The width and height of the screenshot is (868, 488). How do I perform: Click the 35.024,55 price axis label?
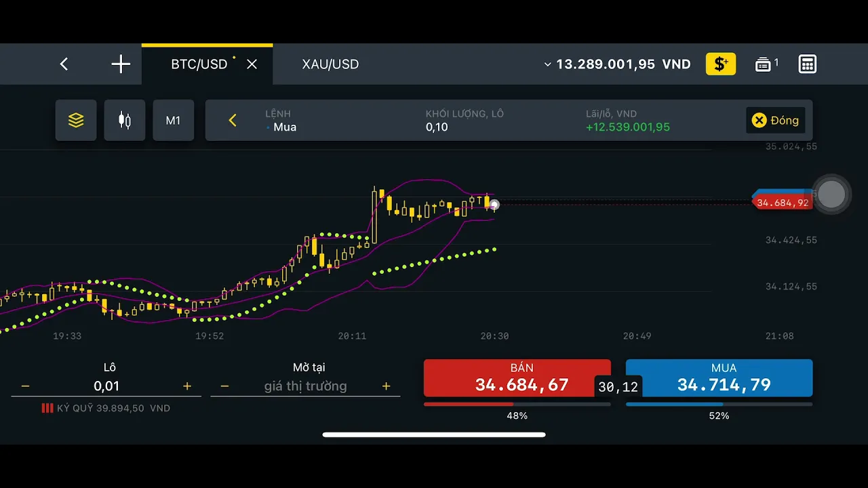[791, 146]
